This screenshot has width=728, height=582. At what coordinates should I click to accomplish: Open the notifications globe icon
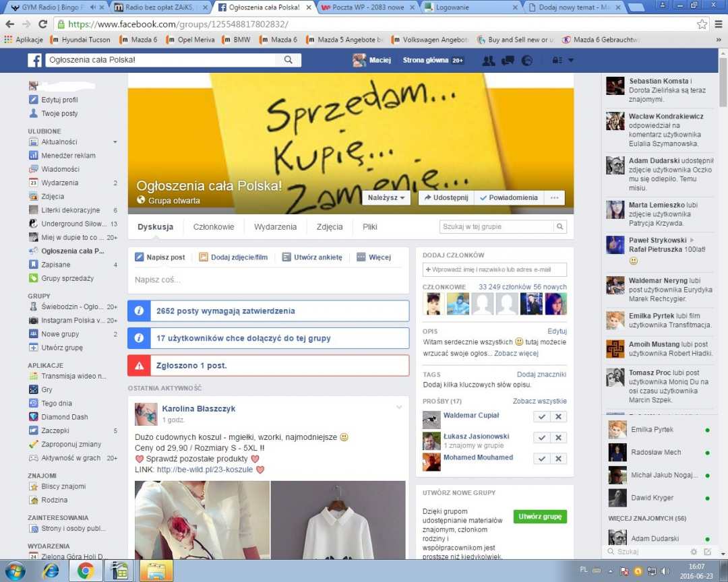[x=527, y=61]
